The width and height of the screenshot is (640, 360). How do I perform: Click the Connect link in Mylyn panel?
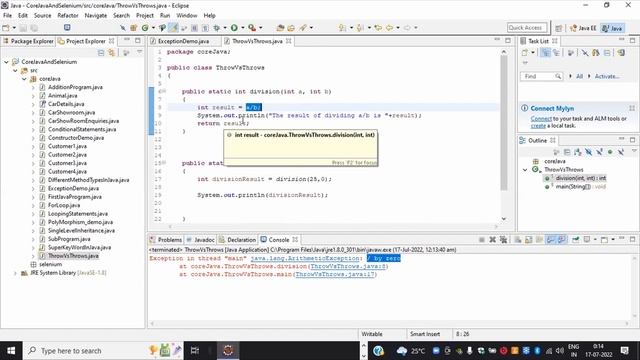541,119
